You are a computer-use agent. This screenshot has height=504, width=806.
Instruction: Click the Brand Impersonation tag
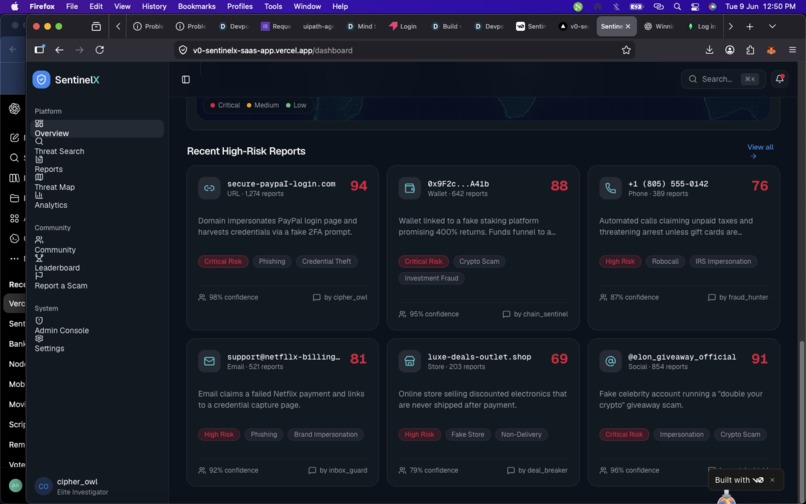click(325, 435)
